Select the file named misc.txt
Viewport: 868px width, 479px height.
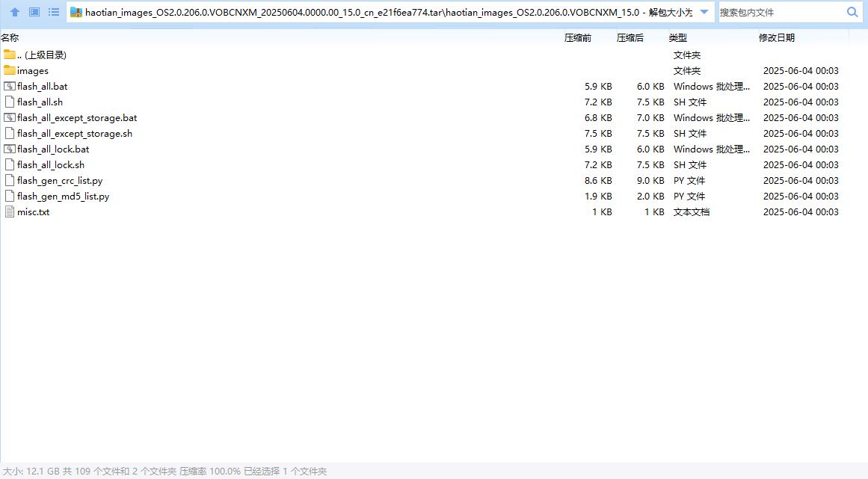33,211
